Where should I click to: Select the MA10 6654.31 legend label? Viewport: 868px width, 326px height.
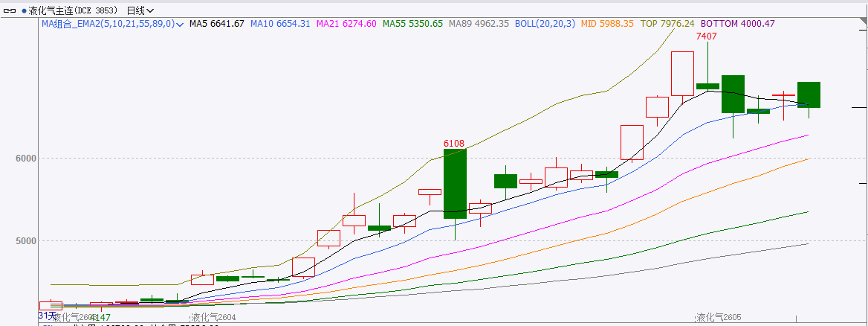coord(280,24)
